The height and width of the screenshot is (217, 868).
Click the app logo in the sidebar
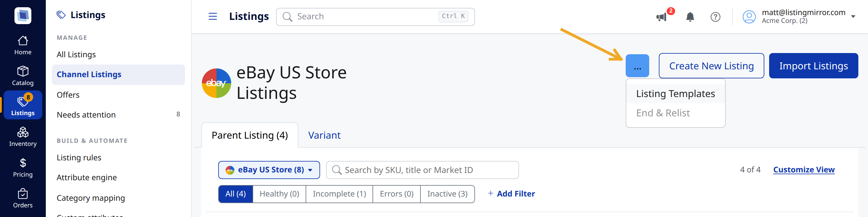click(x=23, y=15)
